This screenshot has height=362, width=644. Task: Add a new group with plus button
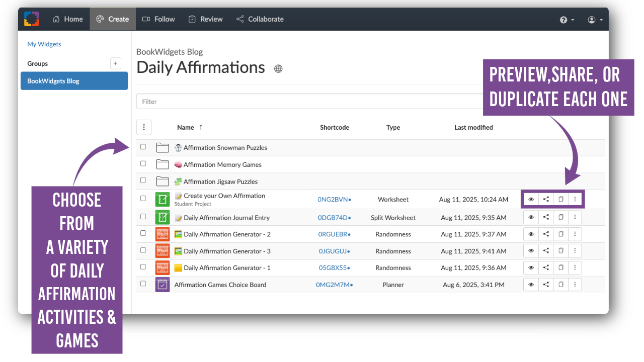[x=116, y=63]
